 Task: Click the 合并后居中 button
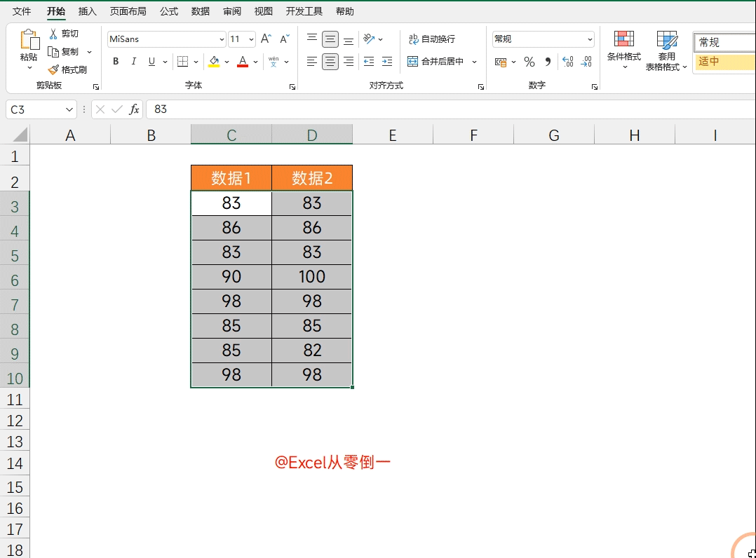pyautogui.click(x=436, y=62)
